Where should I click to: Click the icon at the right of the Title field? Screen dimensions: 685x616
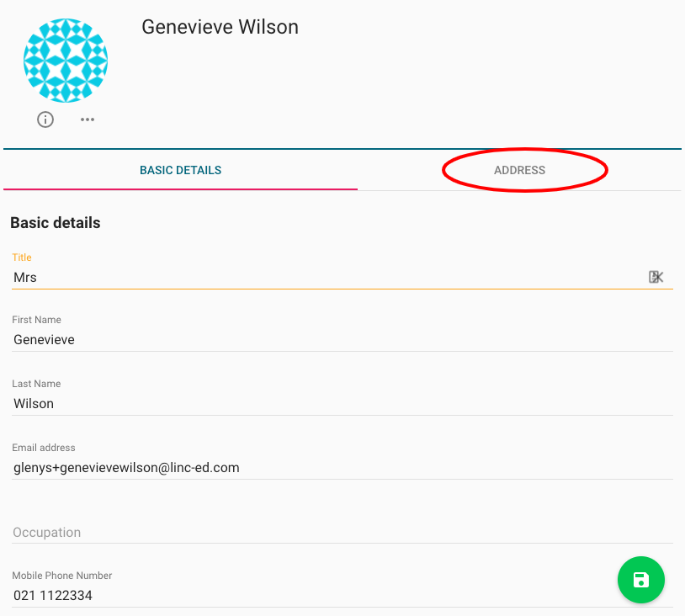click(656, 277)
